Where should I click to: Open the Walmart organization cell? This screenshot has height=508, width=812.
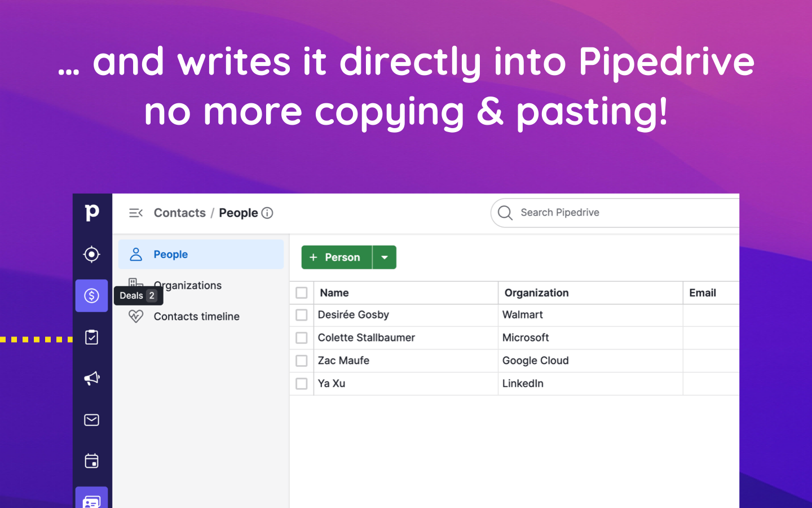pyautogui.click(x=523, y=315)
